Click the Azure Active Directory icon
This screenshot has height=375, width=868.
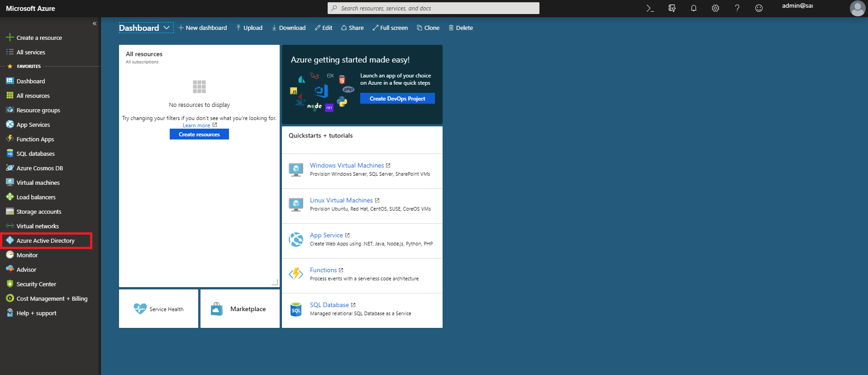pos(10,240)
